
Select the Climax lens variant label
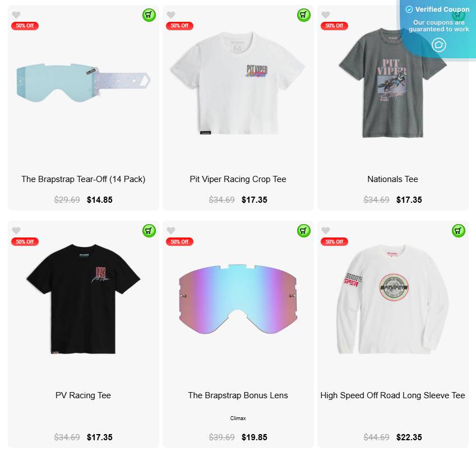click(x=238, y=418)
